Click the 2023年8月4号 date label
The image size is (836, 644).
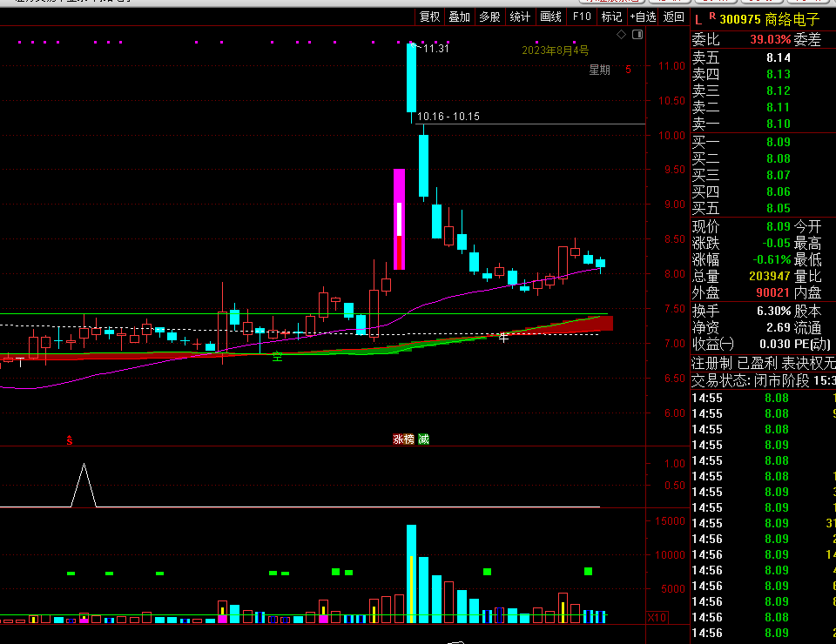555,50
